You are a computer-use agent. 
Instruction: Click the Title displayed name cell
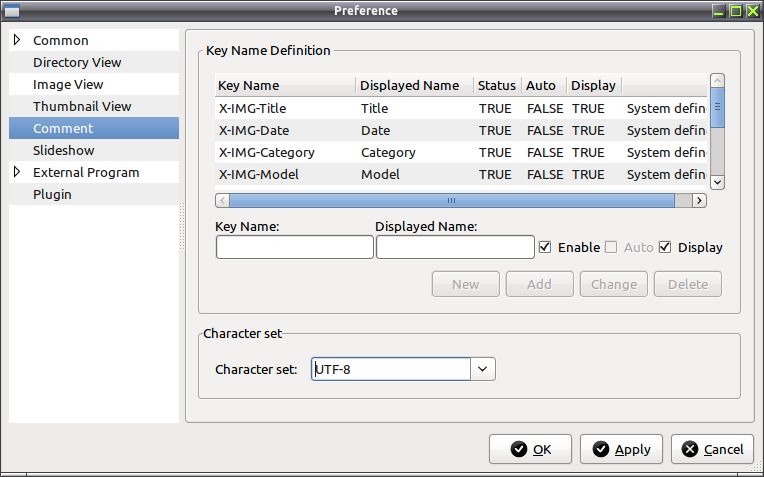point(374,108)
